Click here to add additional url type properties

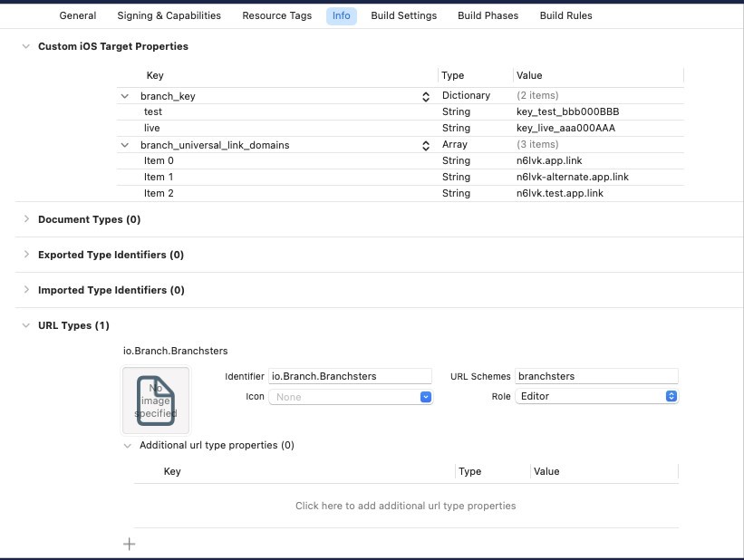[x=405, y=506]
